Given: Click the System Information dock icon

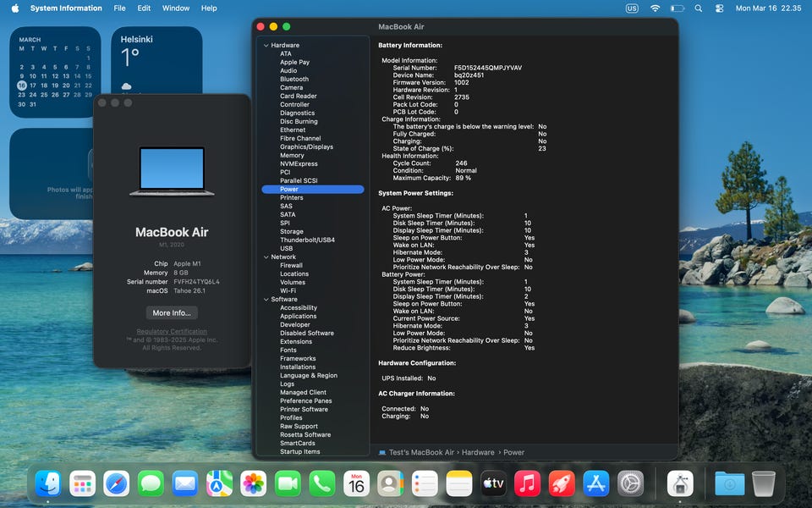Looking at the screenshot, I should (680, 483).
